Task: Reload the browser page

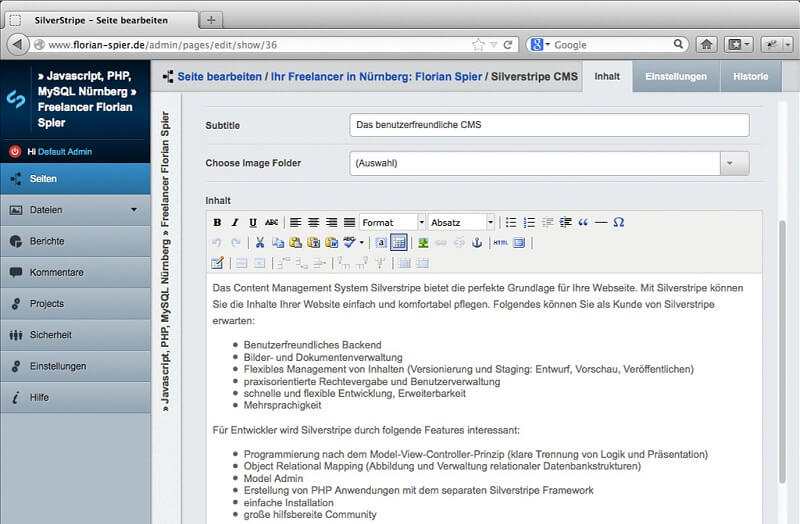Action: 508,44
